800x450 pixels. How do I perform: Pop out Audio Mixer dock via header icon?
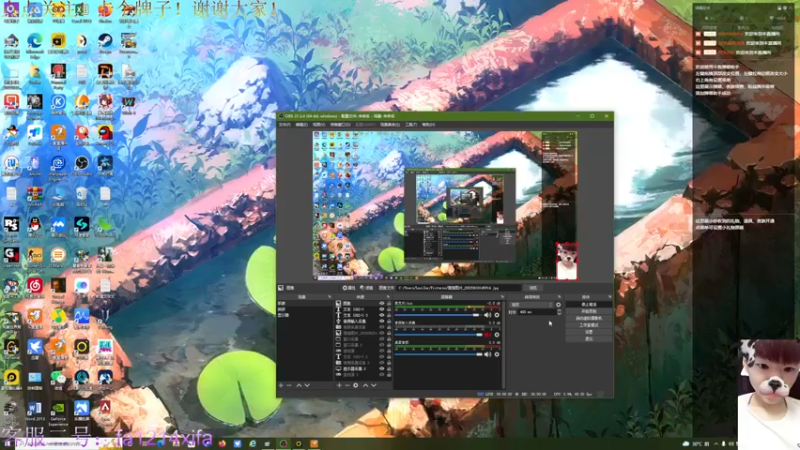coord(502,297)
